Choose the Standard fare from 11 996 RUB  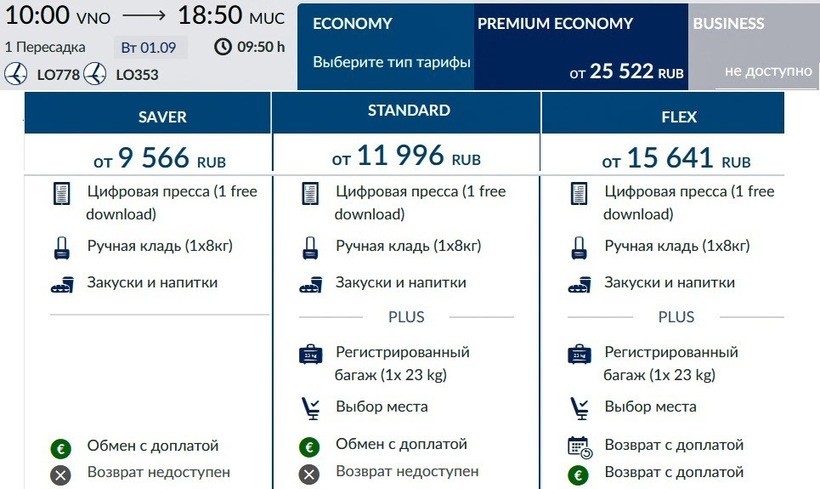pyautogui.click(x=406, y=157)
